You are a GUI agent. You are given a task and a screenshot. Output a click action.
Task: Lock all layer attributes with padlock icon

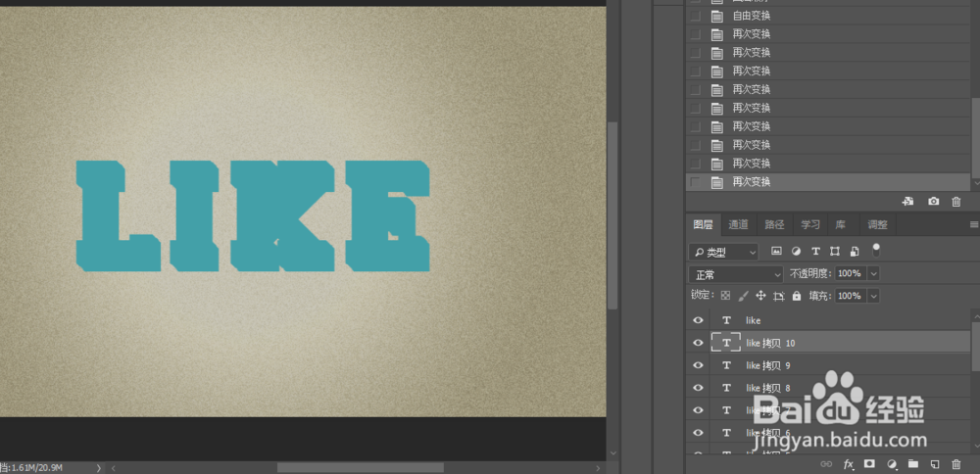coord(796,296)
